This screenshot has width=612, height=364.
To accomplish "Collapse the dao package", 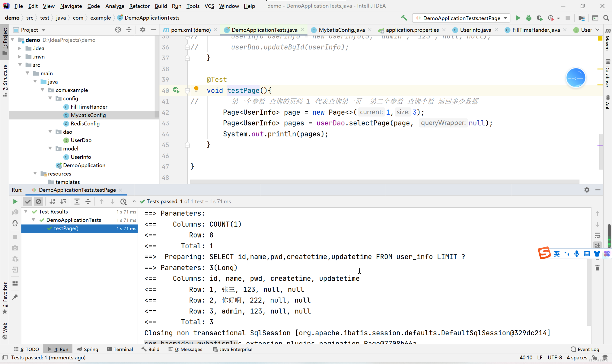I will click(50, 132).
